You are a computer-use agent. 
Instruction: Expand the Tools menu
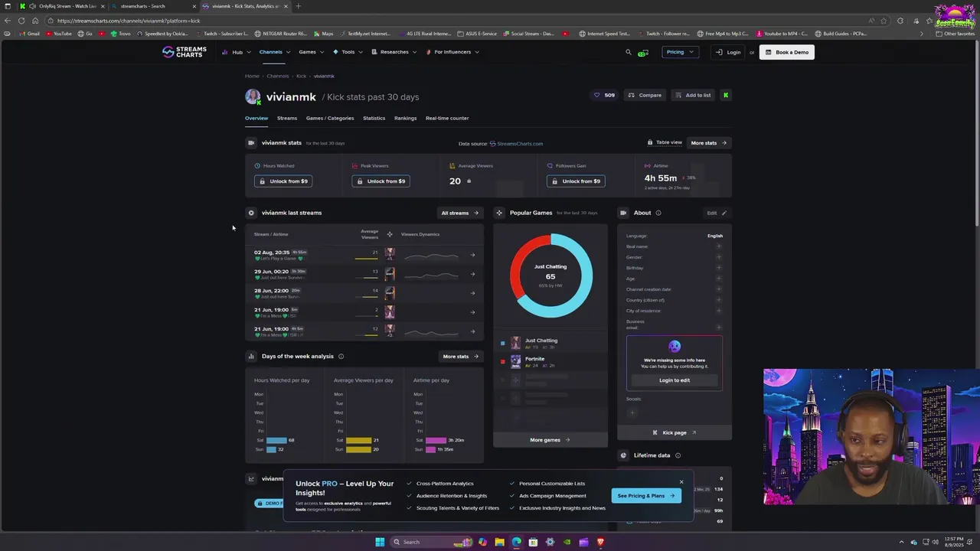pos(348,52)
